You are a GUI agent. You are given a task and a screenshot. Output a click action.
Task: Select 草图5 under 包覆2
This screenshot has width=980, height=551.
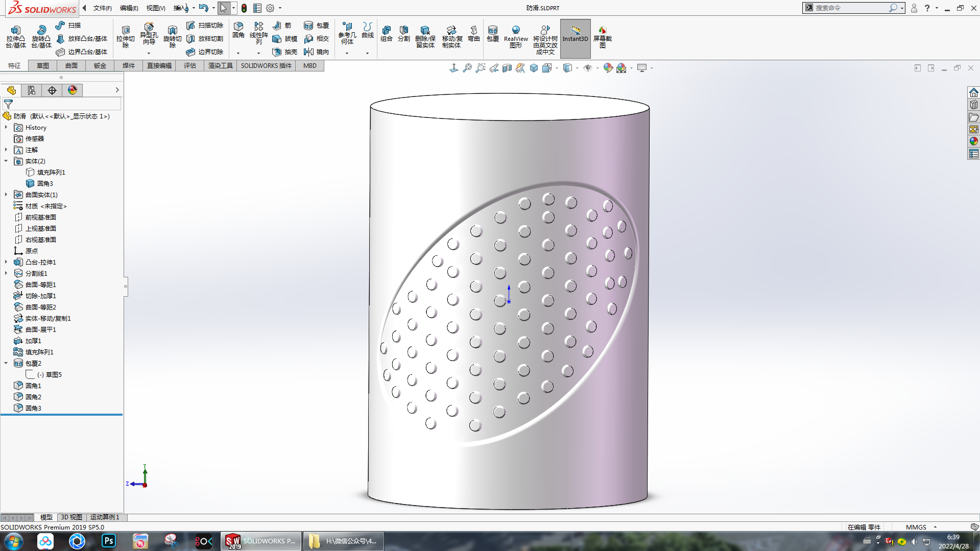(44, 375)
